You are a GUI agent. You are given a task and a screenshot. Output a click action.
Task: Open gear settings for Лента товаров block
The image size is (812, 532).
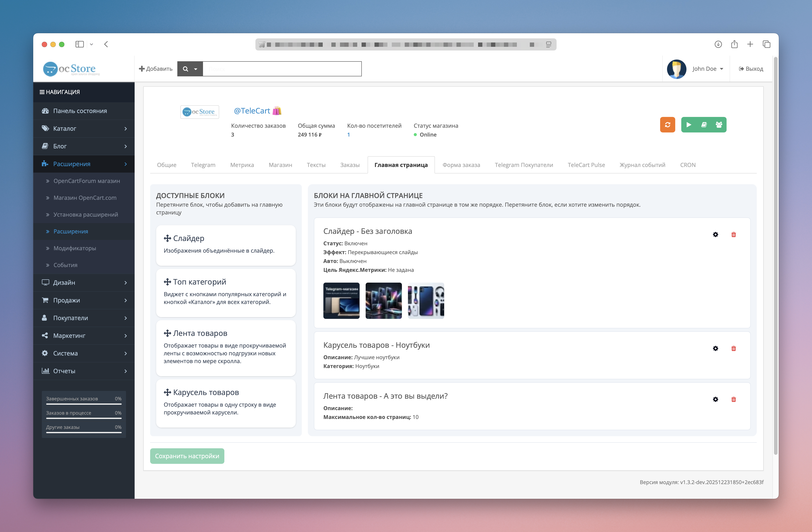click(715, 399)
